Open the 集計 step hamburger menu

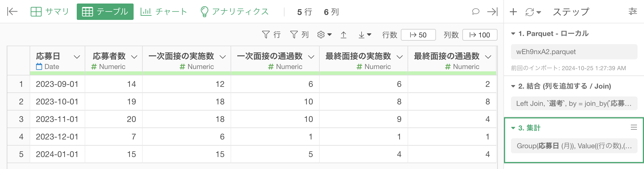tap(634, 127)
